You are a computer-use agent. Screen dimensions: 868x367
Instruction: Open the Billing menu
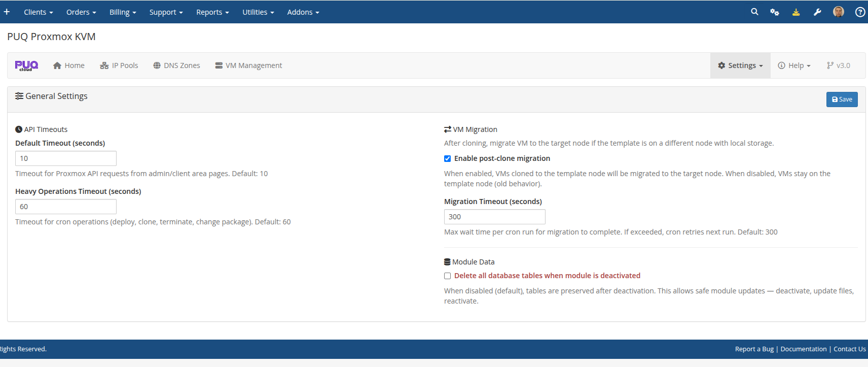coord(123,12)
